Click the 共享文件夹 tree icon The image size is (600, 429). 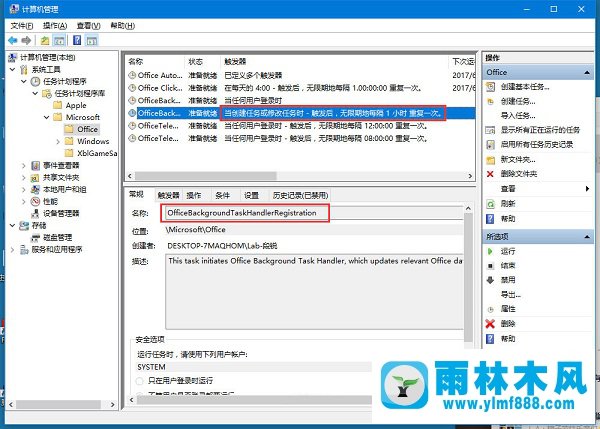(35, 178)
